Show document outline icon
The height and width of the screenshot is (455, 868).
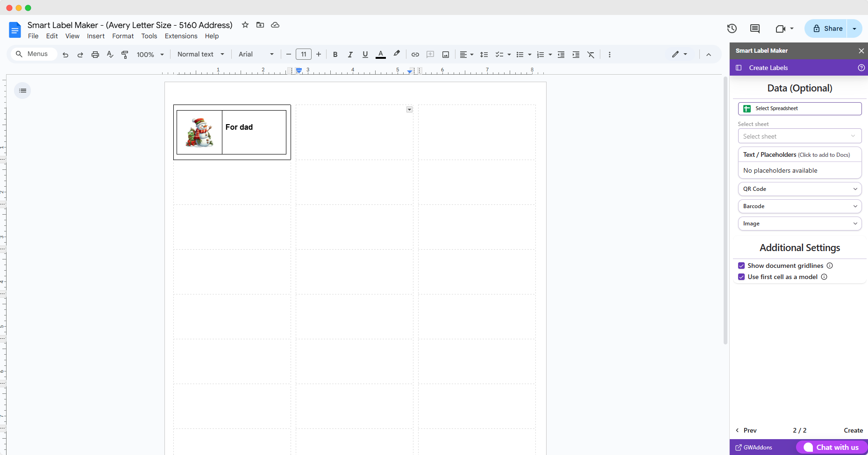22,91
